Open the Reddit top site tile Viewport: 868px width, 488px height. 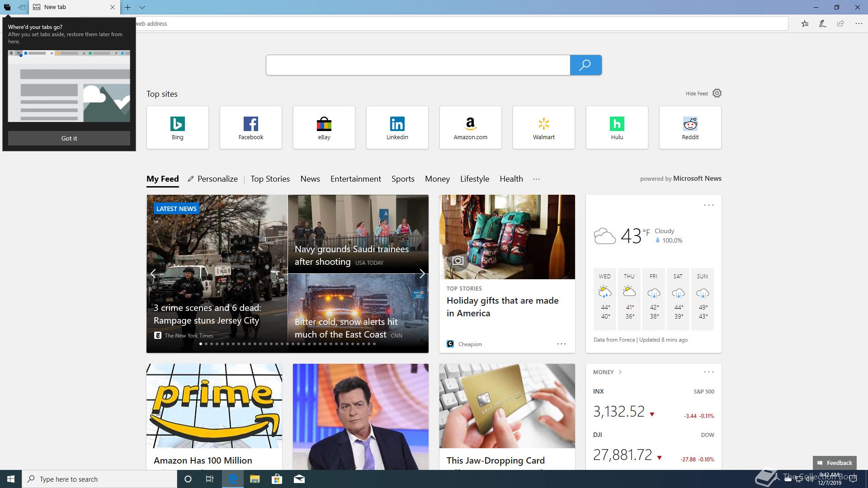click(x=690, y=127)
